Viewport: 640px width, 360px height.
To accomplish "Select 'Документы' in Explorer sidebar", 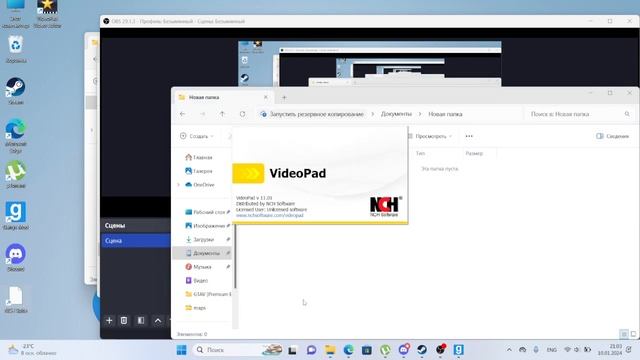I will [203, 253].
